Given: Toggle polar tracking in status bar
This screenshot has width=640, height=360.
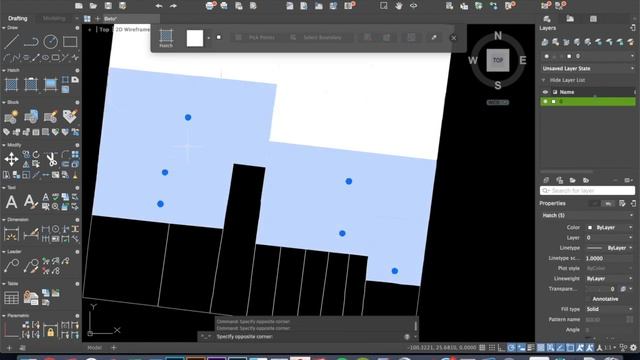Looking at the screenshot, I should point(511,348).
